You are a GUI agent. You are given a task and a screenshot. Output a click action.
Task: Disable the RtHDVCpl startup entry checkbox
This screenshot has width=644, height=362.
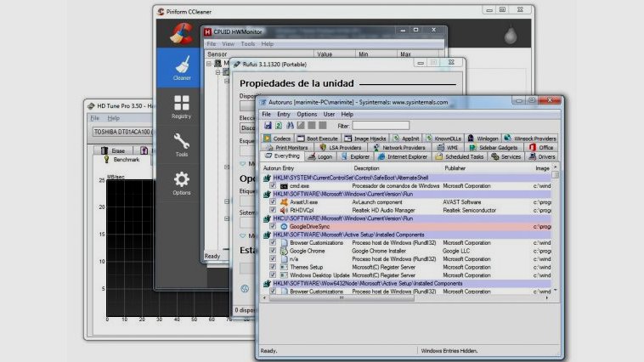point(273,210)
